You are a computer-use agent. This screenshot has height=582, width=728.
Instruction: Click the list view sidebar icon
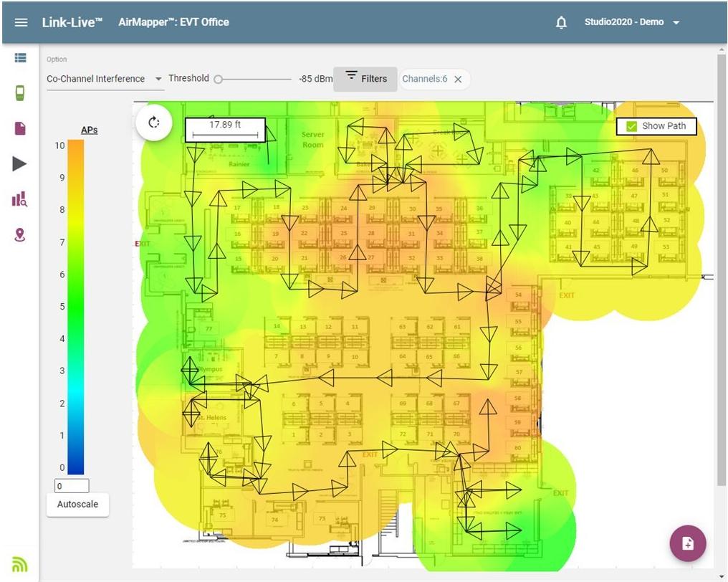(x=20, y=58)
